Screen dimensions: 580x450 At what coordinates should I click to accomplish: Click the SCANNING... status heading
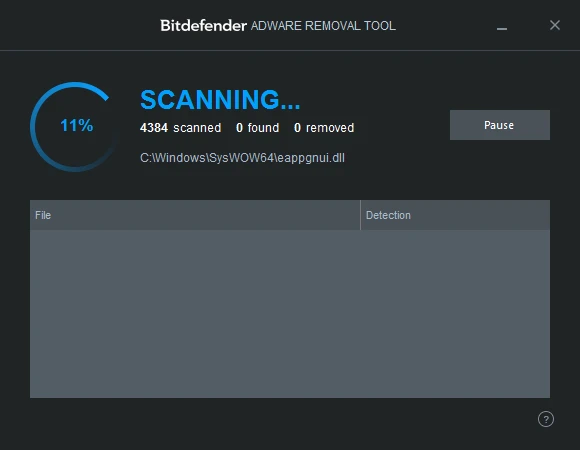[220, 100]
